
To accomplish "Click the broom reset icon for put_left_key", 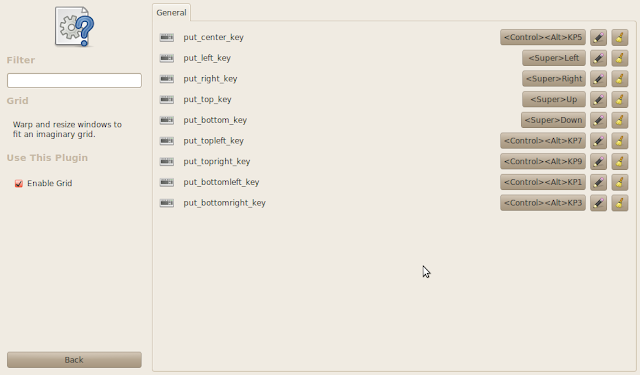I will pos(620,58).
